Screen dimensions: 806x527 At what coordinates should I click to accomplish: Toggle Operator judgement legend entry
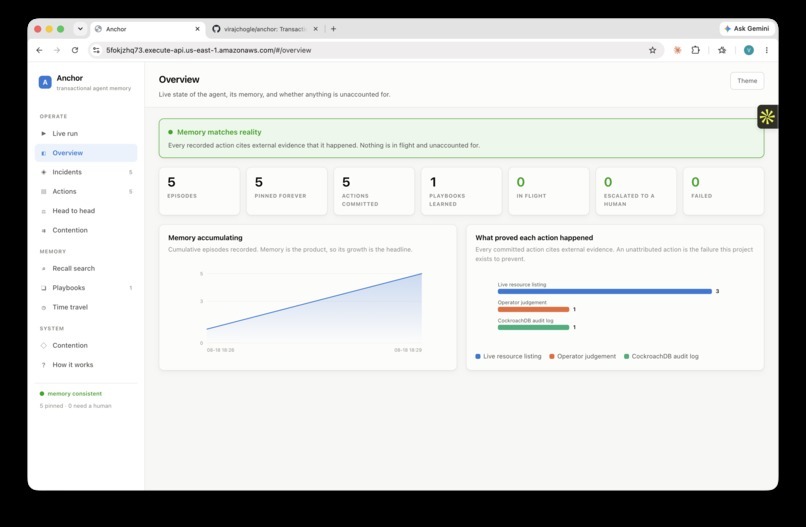(582, 356)
